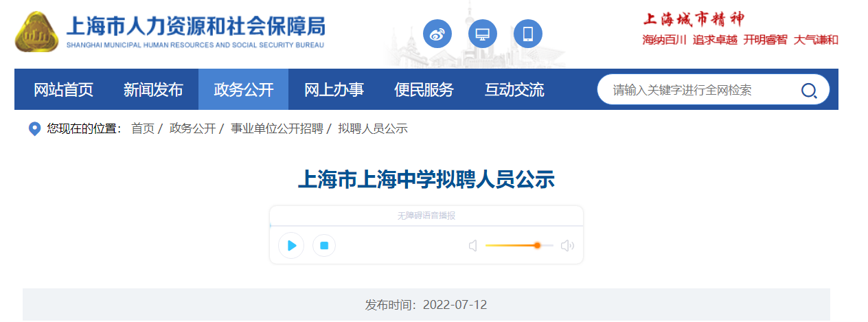
Task: Click the desktop monitor version icon
Action: tap(483, 34)
